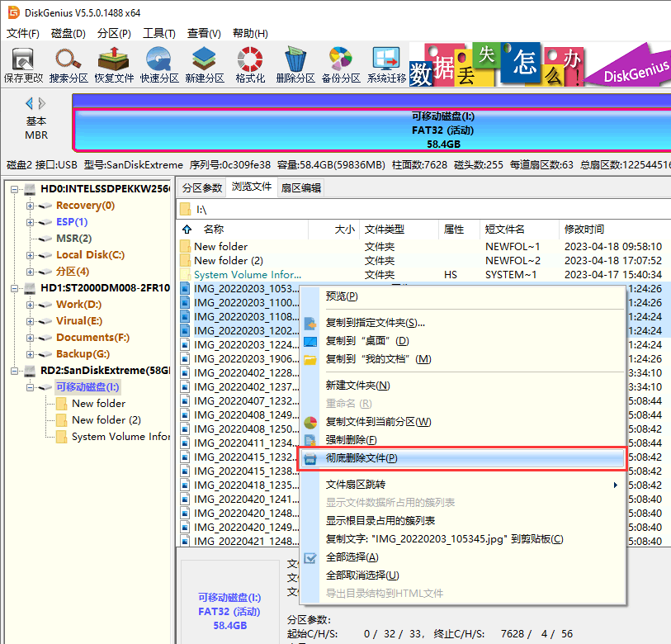Choose 复制到指定文件夹(S)... menu entry
671x644 pixels.
[462, 323]
